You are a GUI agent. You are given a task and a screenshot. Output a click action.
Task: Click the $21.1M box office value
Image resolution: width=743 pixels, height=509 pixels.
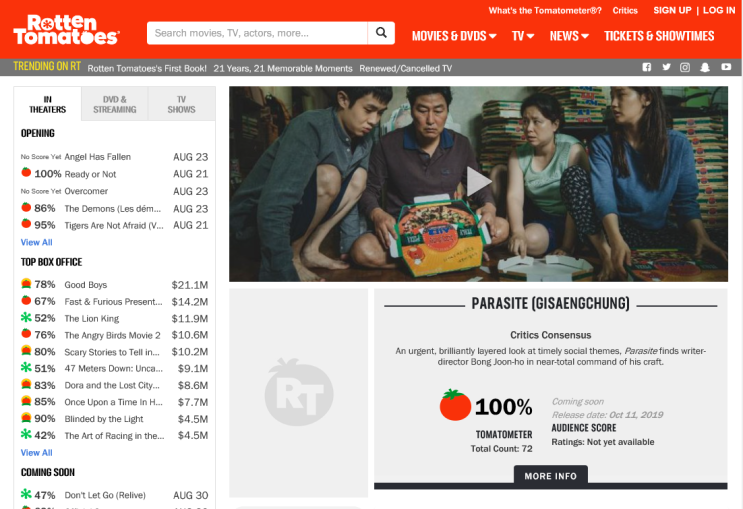coord(190,285)
